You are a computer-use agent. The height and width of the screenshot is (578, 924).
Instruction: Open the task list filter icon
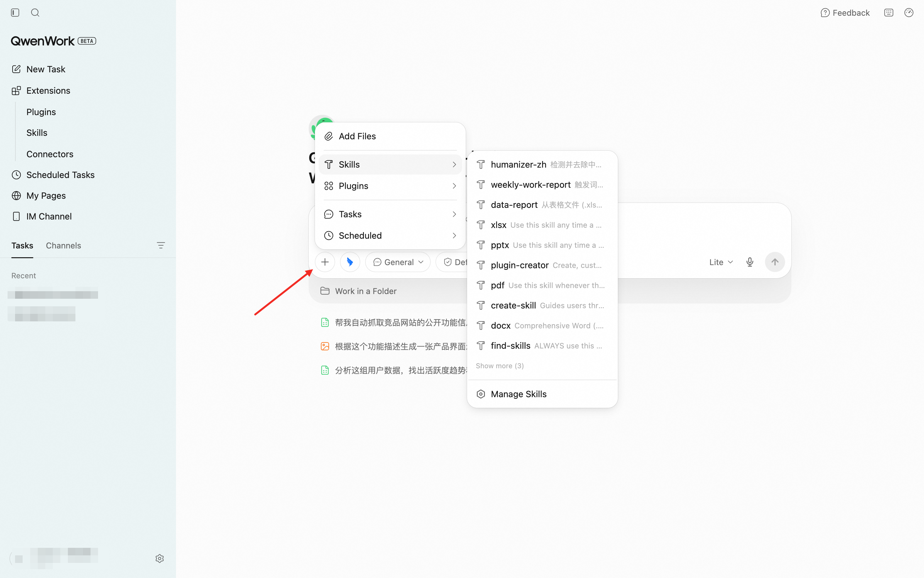pos(161,245)
